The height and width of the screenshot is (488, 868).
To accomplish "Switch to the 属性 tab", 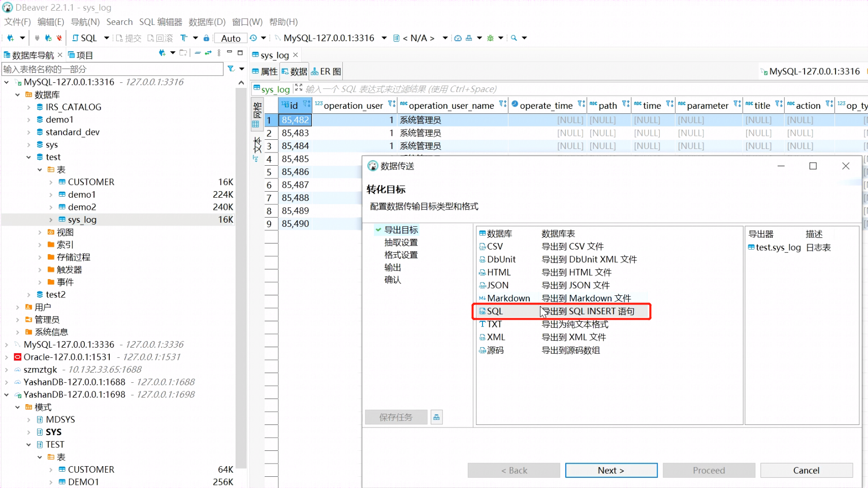I will 265,72.
